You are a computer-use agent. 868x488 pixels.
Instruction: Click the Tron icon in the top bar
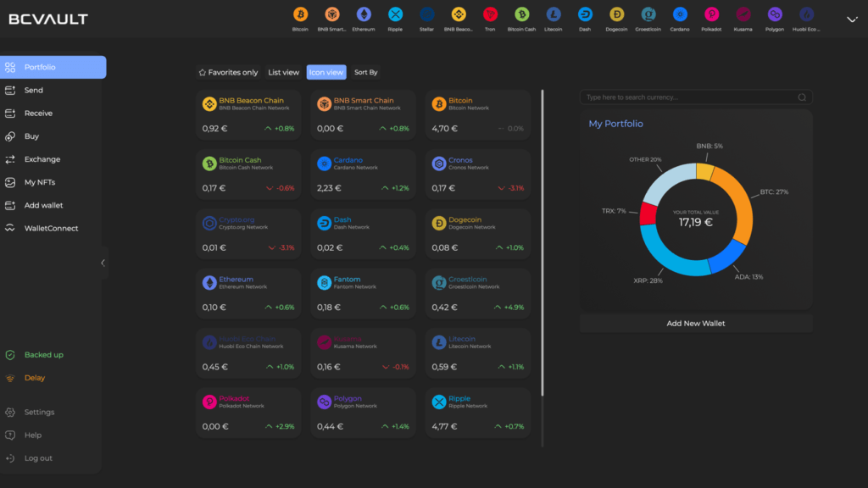click(490, 14)
